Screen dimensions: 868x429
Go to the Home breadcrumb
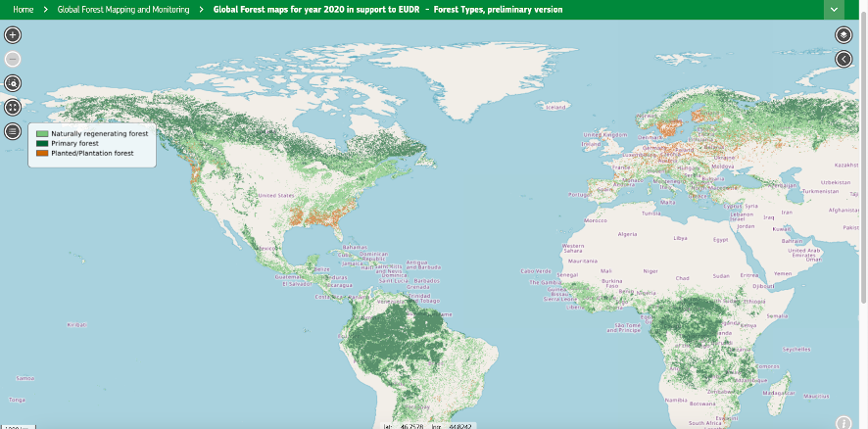point(29,9)
